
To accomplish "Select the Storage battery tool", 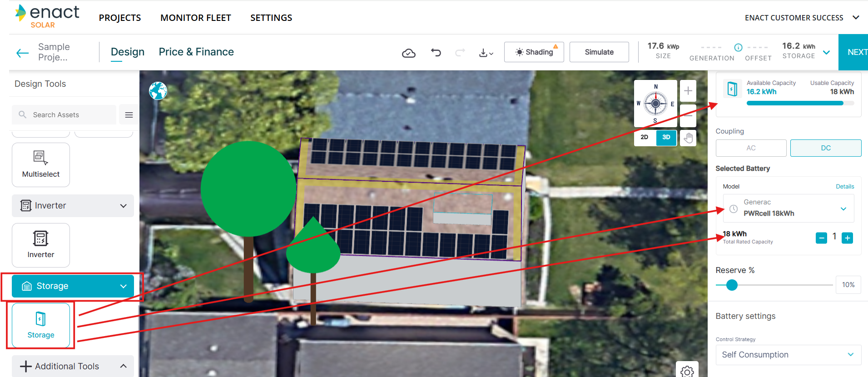I will (x=41, y=325).
